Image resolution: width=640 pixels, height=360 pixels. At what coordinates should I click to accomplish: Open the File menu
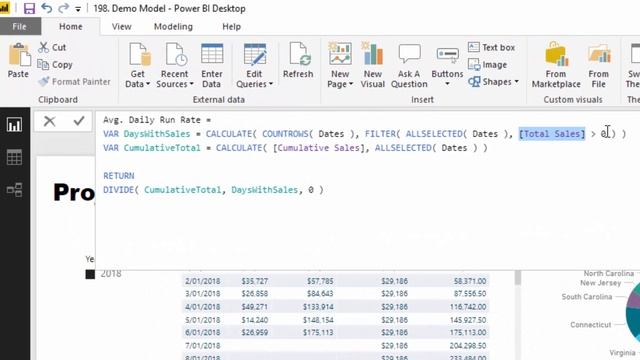click(x=20, y=27)
